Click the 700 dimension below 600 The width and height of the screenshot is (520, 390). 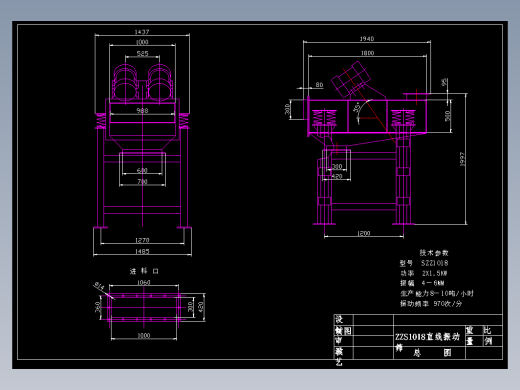tap(142, 182)
